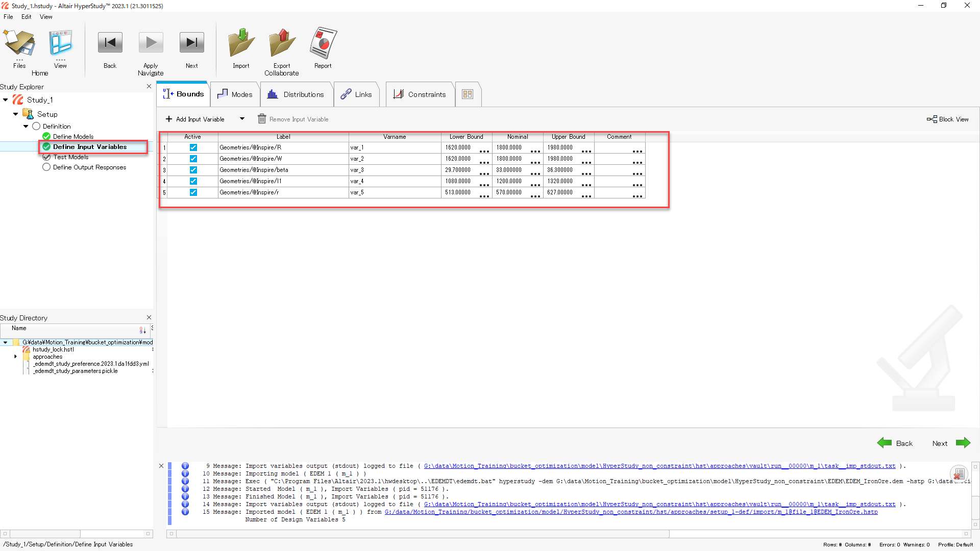Image resolution: width=980 pixels, height=551 pixels.
Task: Open the Edit menu
Action: (x=26, y=17)
